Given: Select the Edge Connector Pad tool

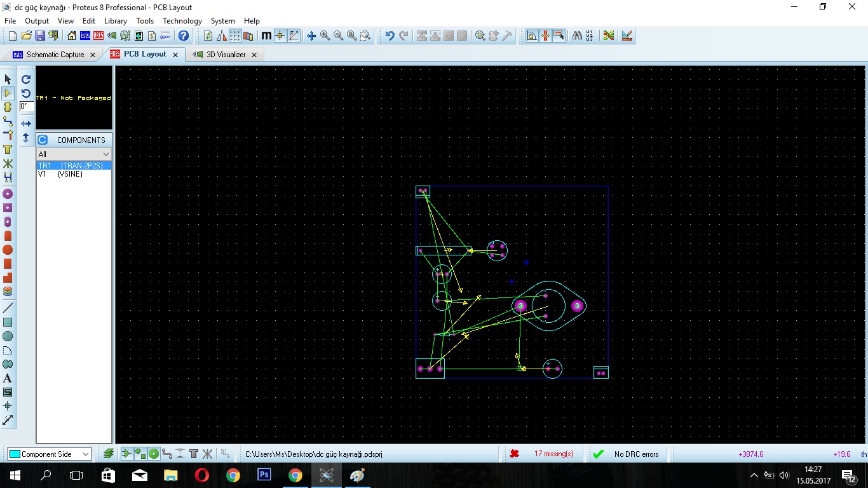Looking at the screenshot, I should coord(8,236).
